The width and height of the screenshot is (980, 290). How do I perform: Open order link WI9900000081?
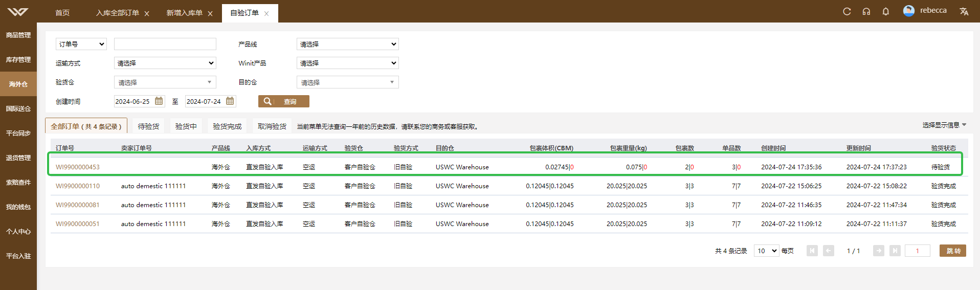pyautogui.click(x=78, y=205)
